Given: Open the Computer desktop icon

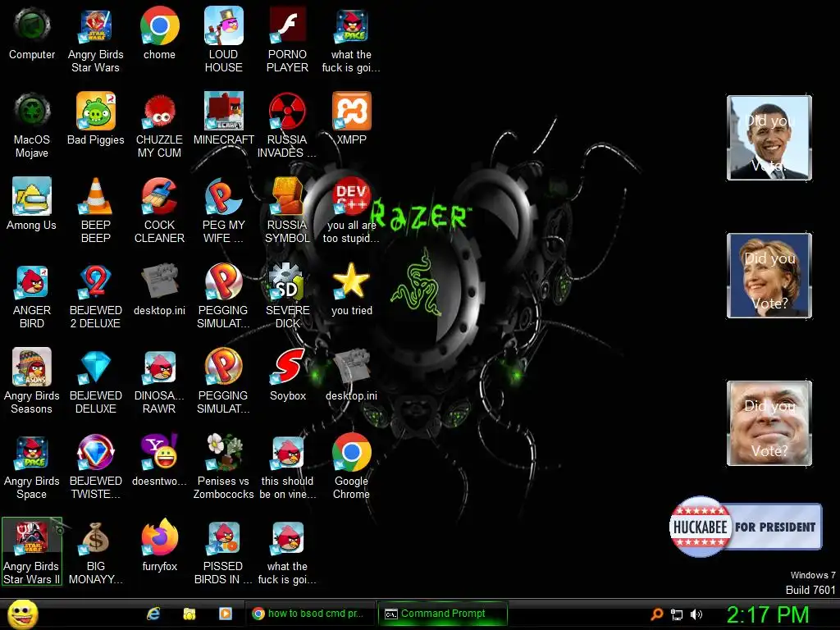Looking at the screenshot, I should (32, 34).
